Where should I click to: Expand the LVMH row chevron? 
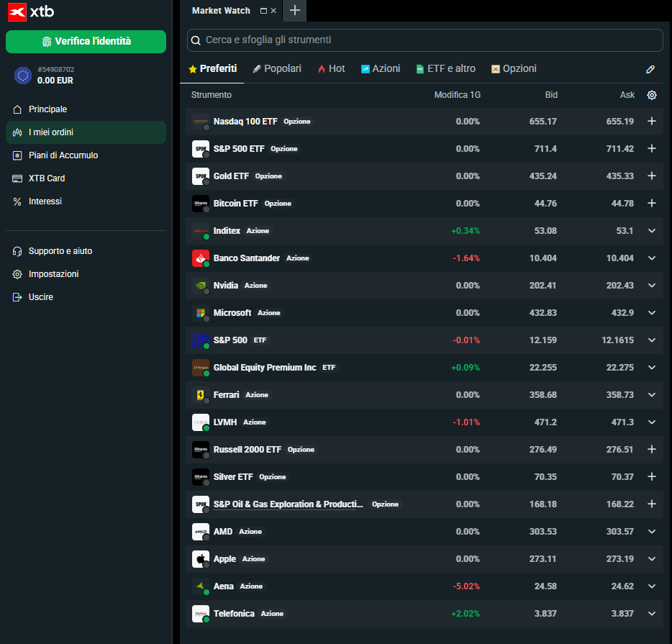651,422
